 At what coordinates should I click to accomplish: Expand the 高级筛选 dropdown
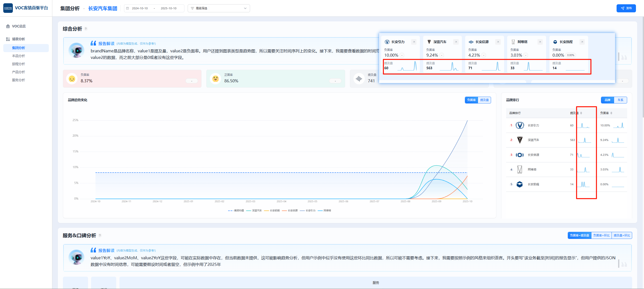pyautogui.click(x=245, y=8)
